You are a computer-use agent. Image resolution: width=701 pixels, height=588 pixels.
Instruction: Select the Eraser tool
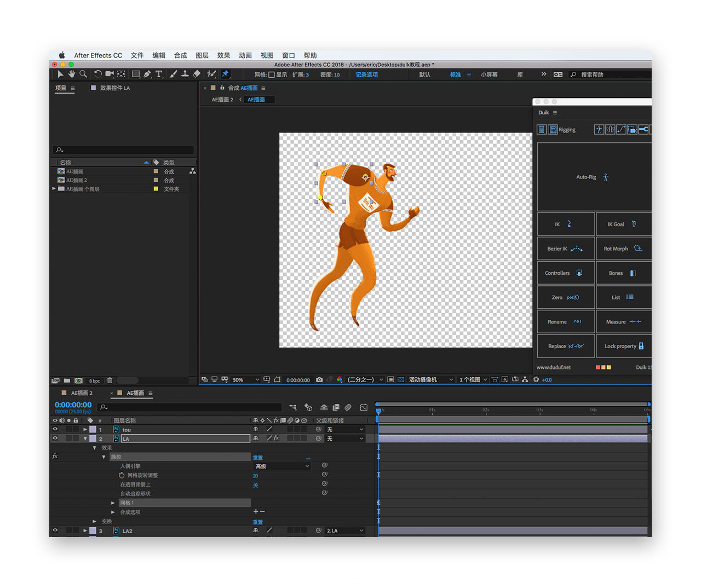pos(197,74)
